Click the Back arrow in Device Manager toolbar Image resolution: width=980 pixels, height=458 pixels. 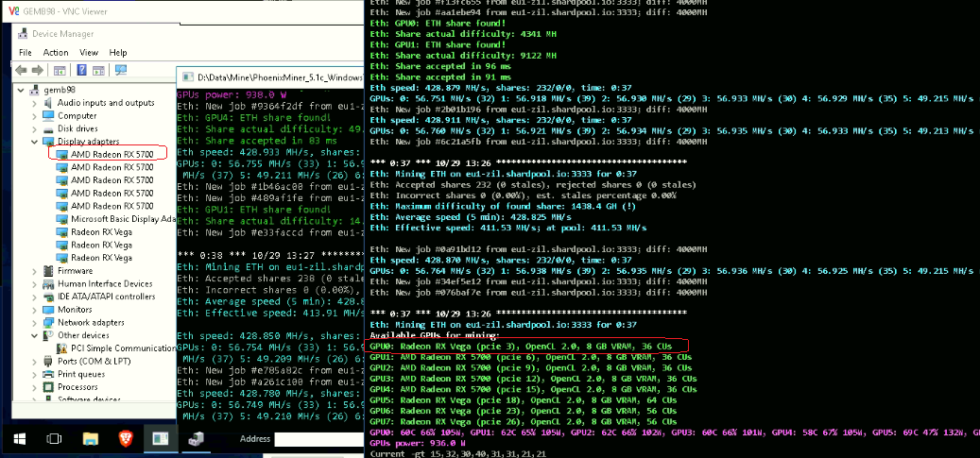coord(21,70)
